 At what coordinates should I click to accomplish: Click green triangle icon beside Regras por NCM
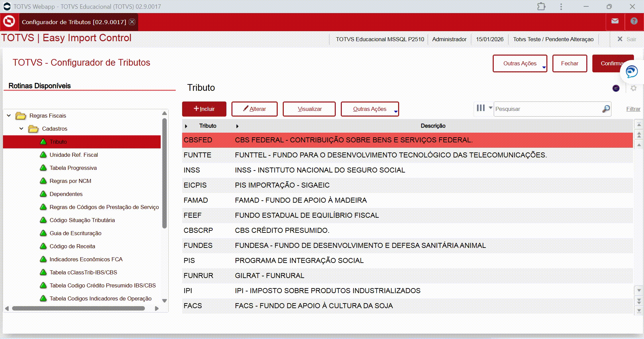click(x=43, y=181)
